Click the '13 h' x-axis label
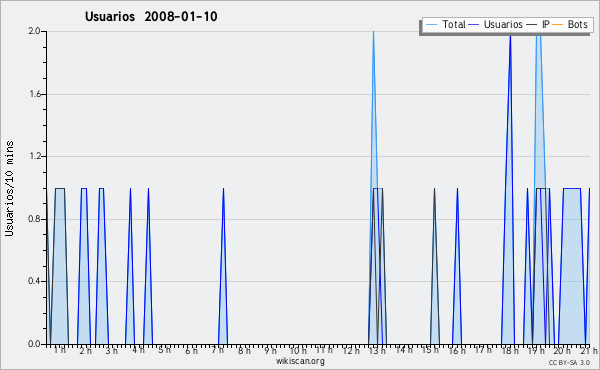Viewport: 600px width, 370px height. click(x=377, y=350)
